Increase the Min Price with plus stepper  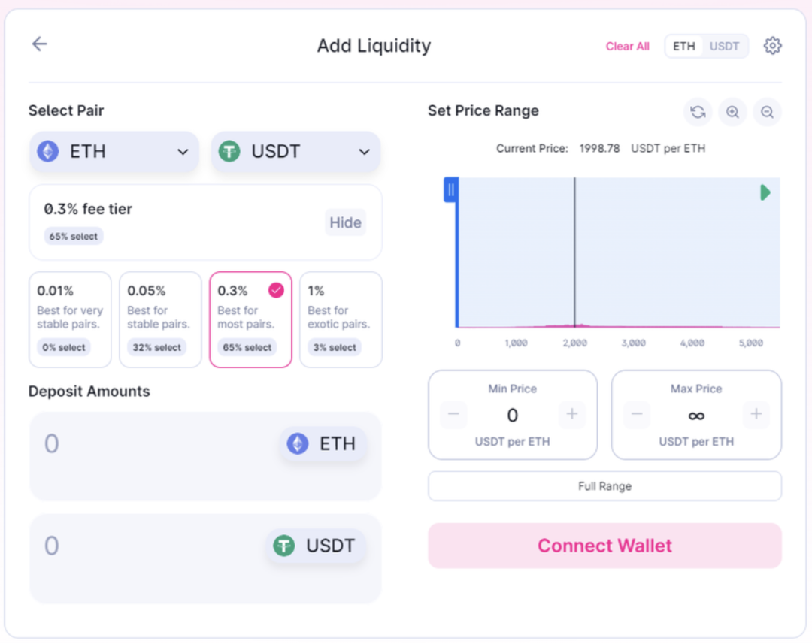click(572, 413)
